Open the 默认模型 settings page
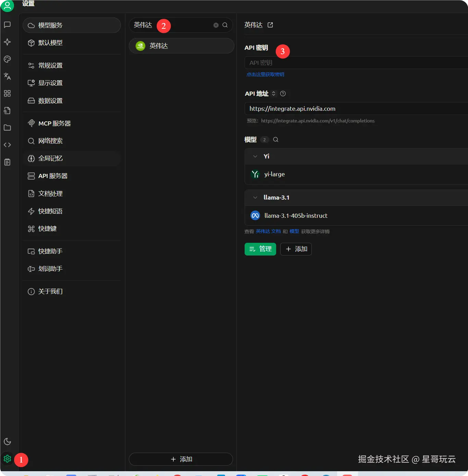 click(x=72, y=43)
